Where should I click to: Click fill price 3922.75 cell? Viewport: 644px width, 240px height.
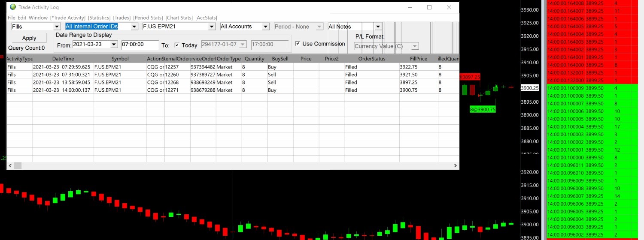coord(418,67)
